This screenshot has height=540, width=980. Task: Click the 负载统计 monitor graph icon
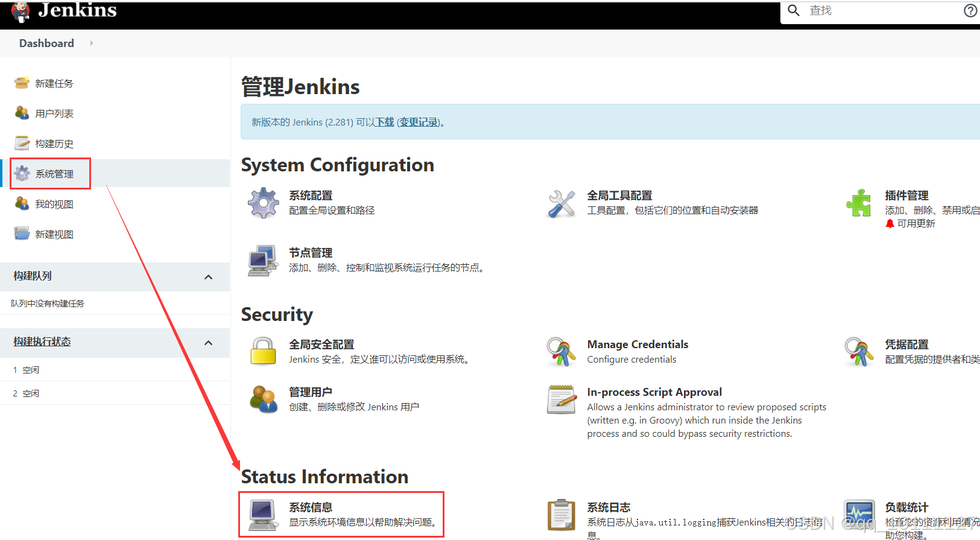coord(859,515)
